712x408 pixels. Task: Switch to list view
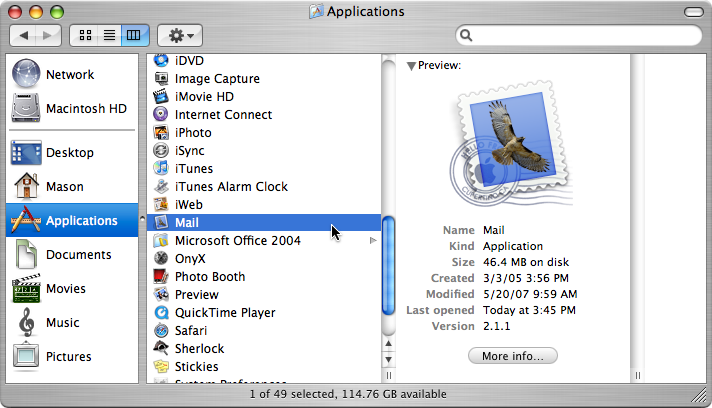coord(109,35)
